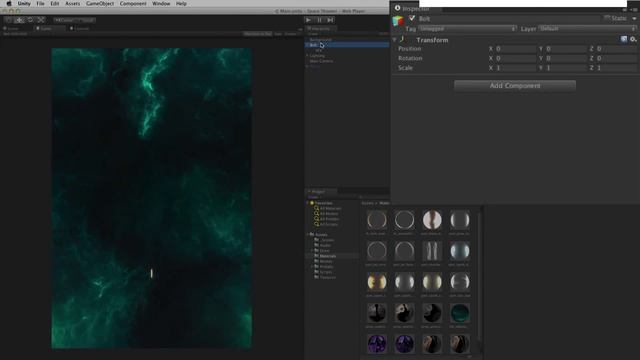The image size is (640, 360).
Task: Open the Help menu
Action: (x=181, y=4)
